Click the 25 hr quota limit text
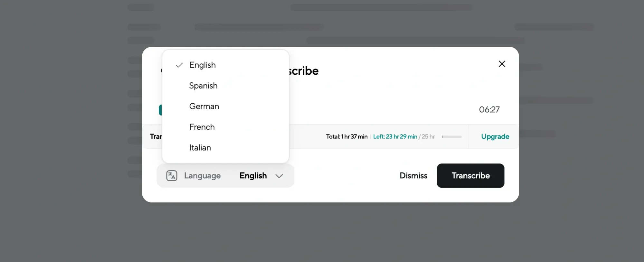The height and width of the screenshot is (262, 644). pos(428,136)
